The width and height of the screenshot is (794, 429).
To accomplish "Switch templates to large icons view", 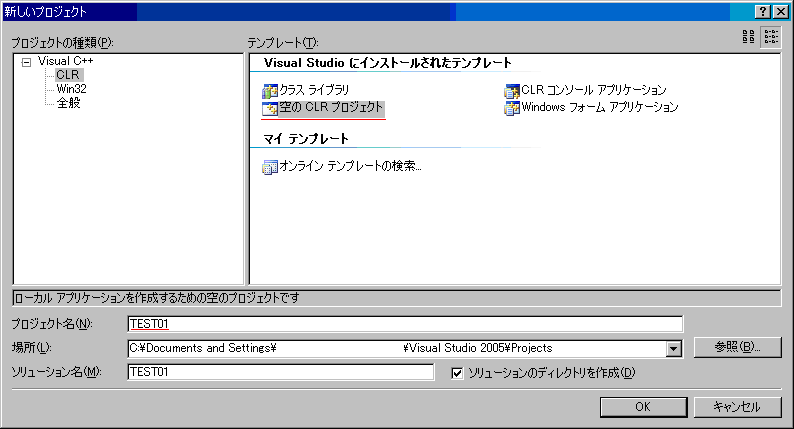I will pos(748,36).
